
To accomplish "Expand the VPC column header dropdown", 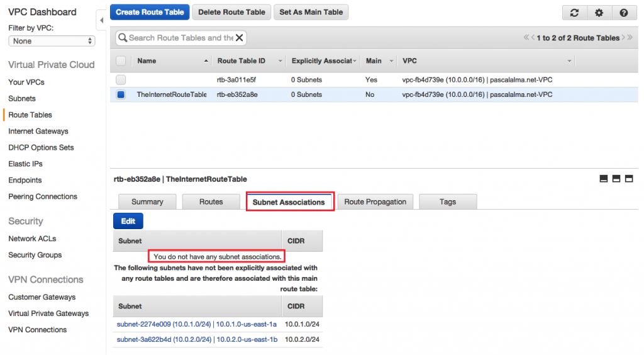I will tap(570, 61).
